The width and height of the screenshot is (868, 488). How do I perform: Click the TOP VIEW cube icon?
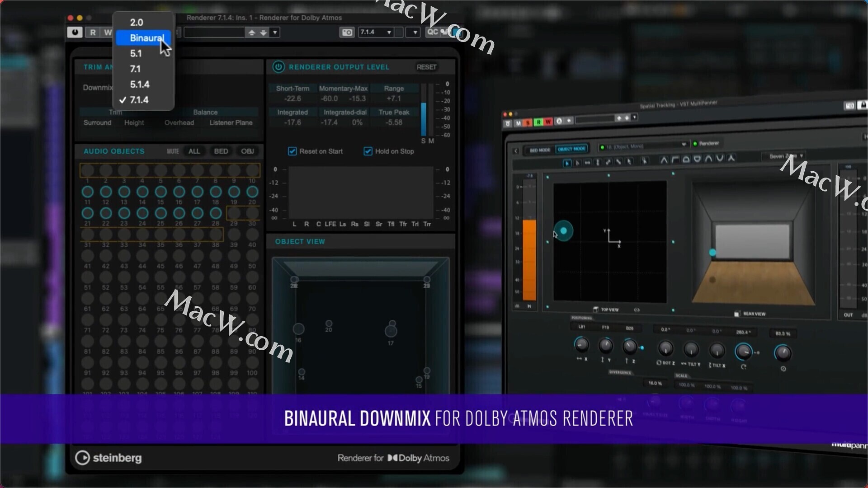[x=596, y=310]
